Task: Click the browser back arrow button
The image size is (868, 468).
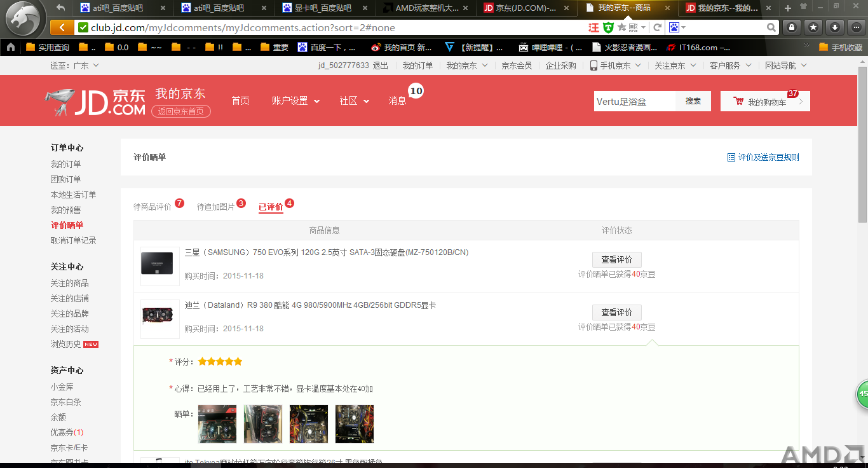Action: pos(62,27)
